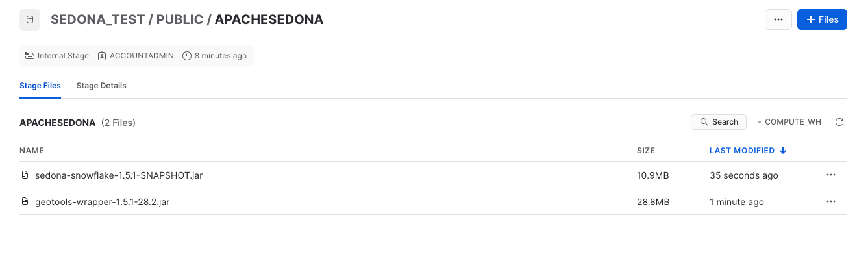This screenshot has height=259, width=868.
Task: Switch to the Stage Details tab
Action: (101, 86)
